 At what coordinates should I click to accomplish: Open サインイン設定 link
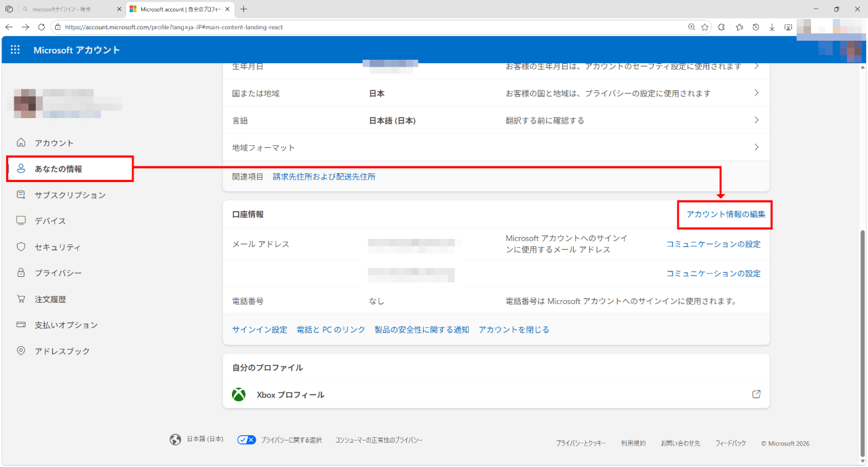tap(260, 330)
